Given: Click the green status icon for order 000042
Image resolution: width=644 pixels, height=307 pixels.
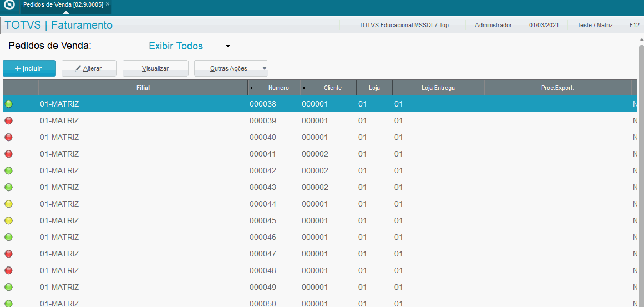Looking at the screenshot, I should (8, 170).
